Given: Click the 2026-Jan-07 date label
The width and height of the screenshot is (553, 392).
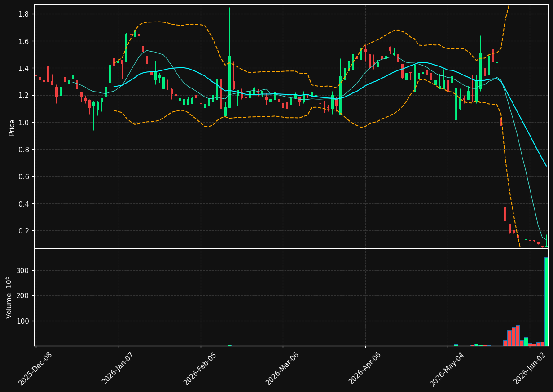Looking at the screenshot, I should (118, 369).
